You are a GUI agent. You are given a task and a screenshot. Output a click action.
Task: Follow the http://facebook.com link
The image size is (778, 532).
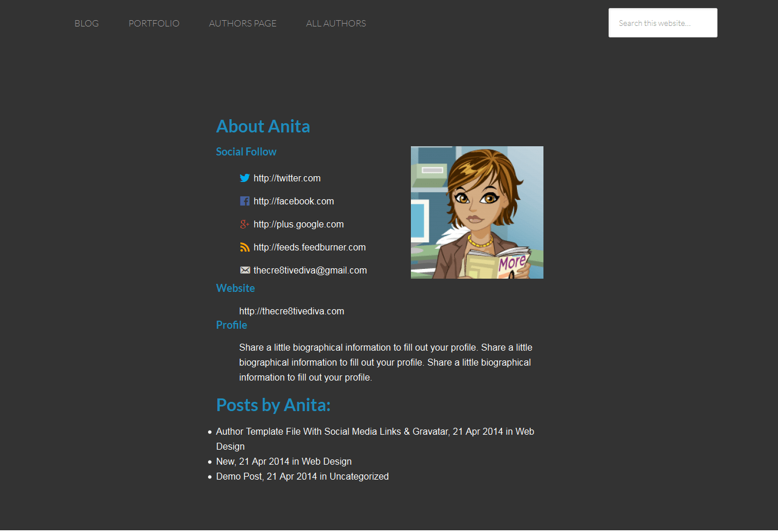tap(294, 201)
